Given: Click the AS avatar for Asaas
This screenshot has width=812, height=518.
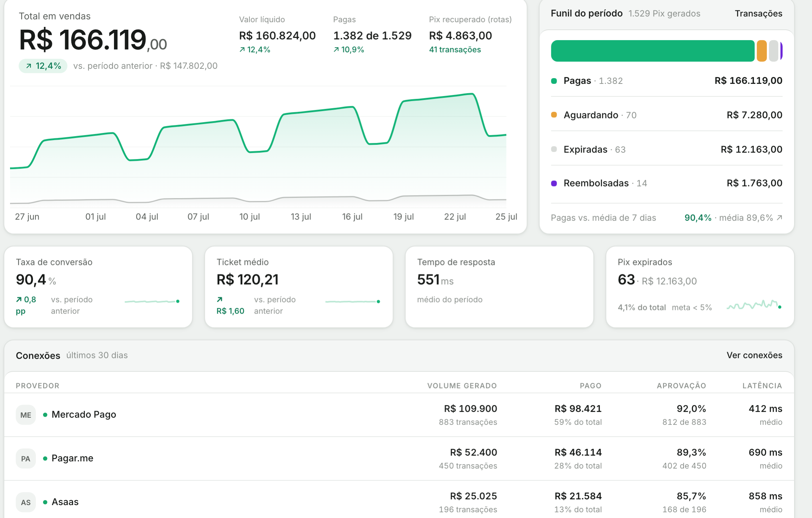Looking at the screenshot, I should pyautogui.click(x=26, y=502).
